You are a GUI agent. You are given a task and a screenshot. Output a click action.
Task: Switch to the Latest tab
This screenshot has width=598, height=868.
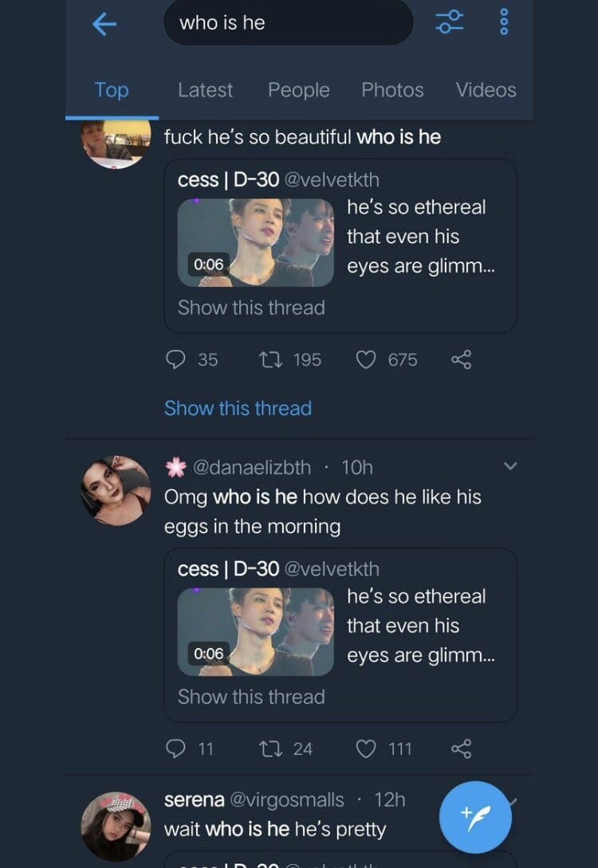205,90
